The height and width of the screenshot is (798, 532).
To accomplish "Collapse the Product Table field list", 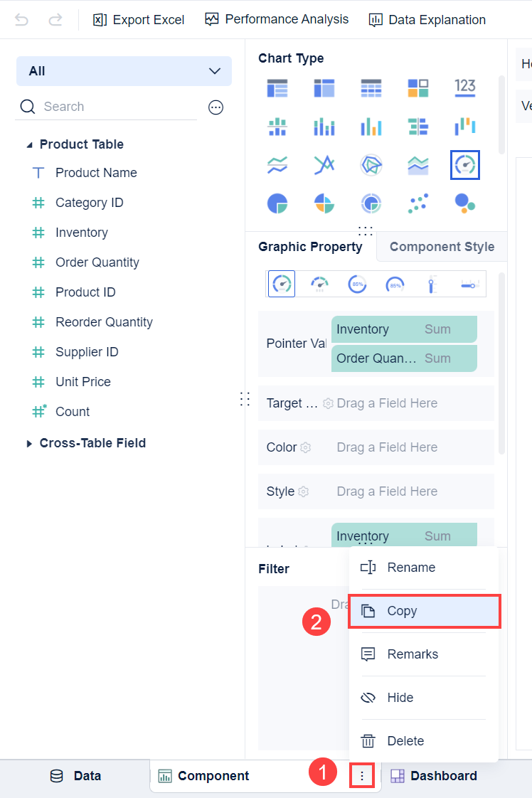I will [29, 144].
